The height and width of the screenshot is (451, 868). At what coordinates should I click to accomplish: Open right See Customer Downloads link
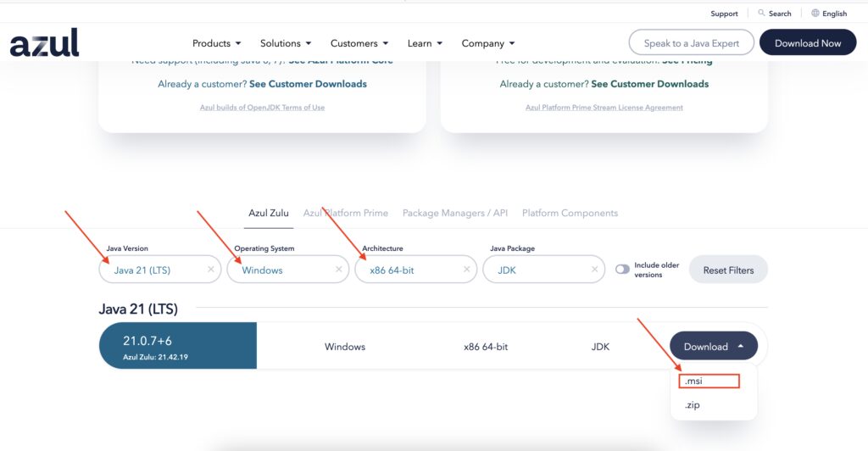[x=650, y=84]
